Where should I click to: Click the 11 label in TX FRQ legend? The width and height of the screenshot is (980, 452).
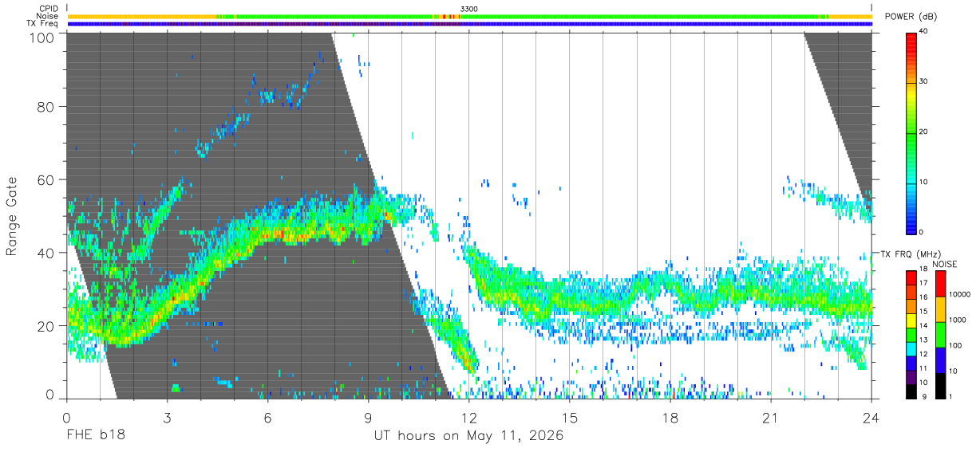pos(924,369)
